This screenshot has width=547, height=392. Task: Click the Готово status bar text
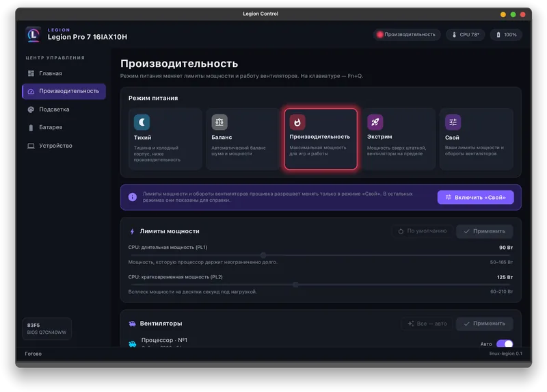pos(33,354)
